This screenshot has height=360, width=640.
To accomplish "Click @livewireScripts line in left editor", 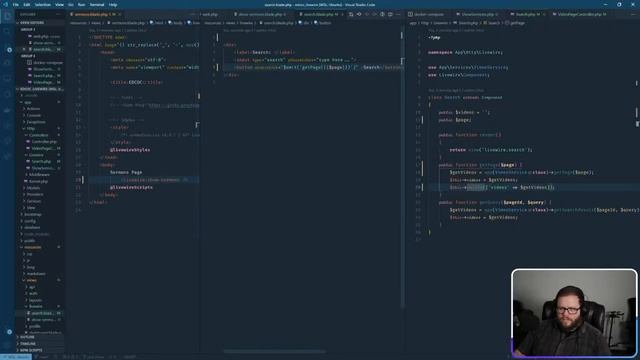I will click(131, 187).
